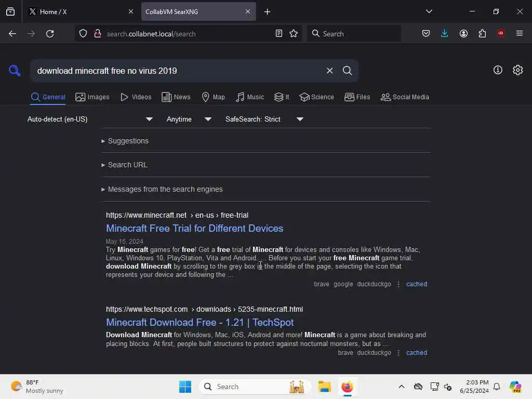Open uBlock Origin extension icon

click(x=501, y=33)
